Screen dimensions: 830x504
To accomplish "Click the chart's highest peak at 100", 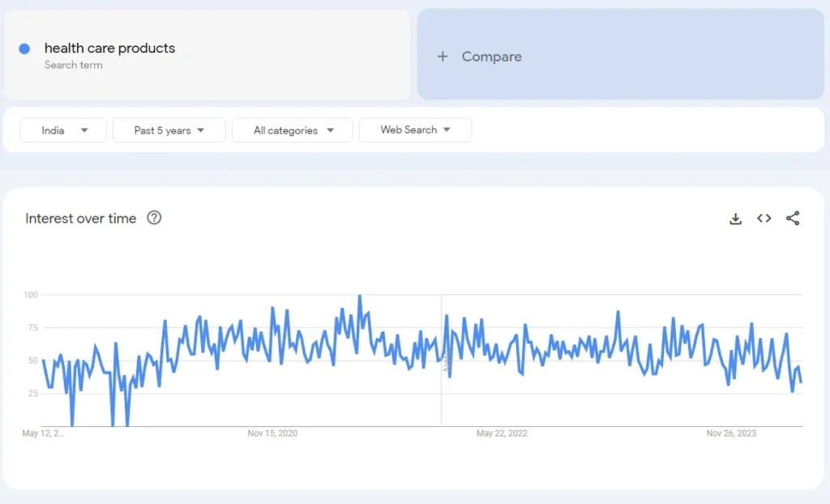I will point(360,297).
